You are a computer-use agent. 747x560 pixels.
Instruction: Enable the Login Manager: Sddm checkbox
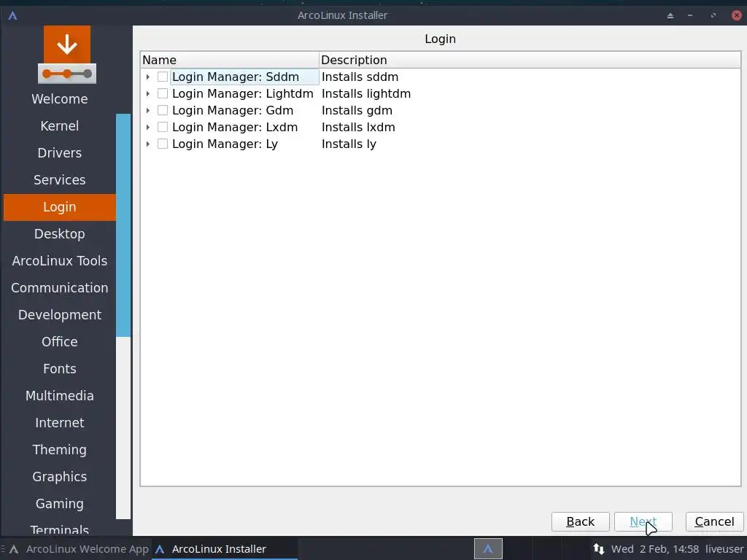coord(163,77)
